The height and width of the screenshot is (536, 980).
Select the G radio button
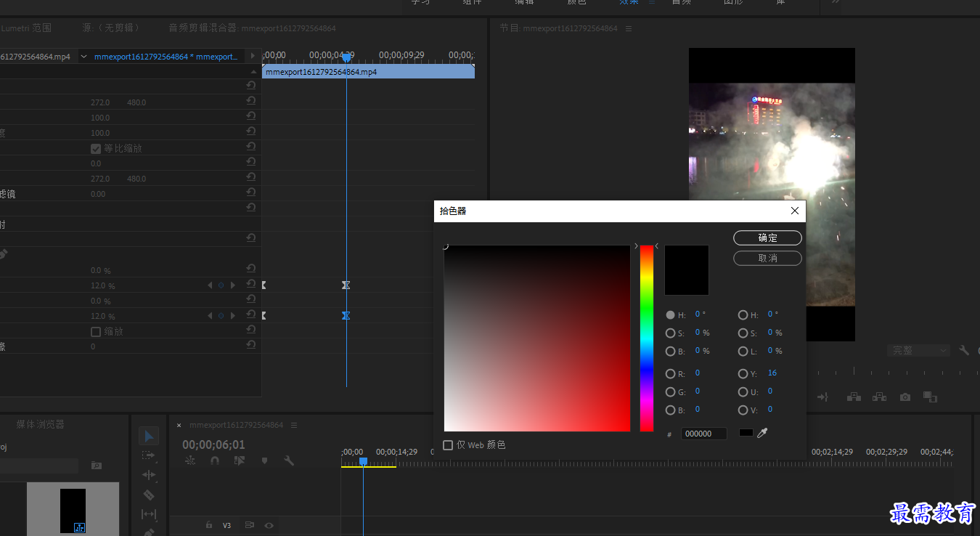coord(670,392)
